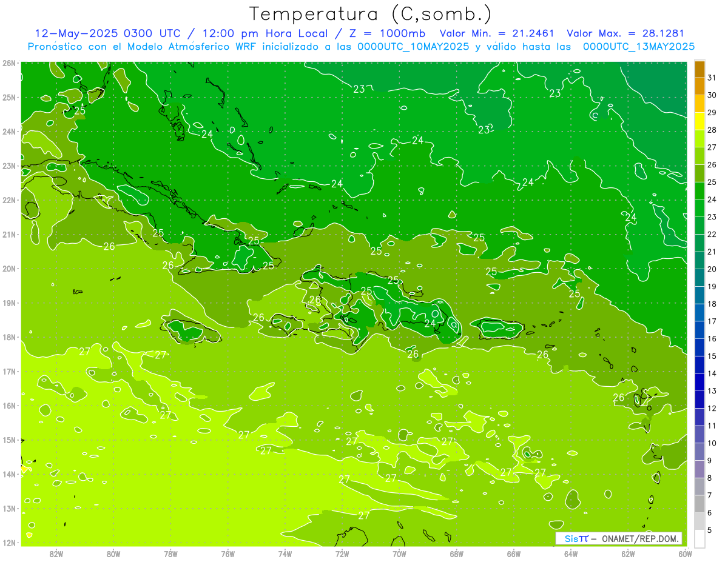Select the 'Valor Max. = 28.1281' readout
This screenshot has height=562, width=728.
pos(625,33)
